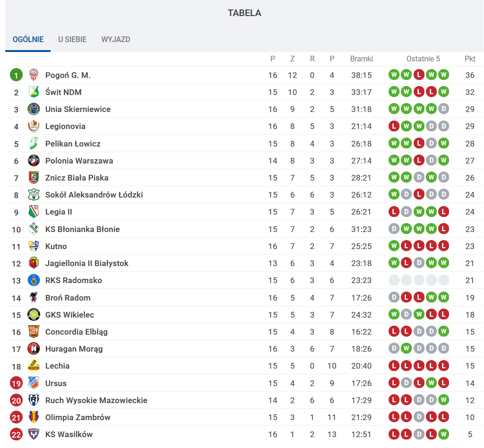The image size is (484, 448).
Task: Click Ursus's green win result badge
Action: (x=431, y=383)
